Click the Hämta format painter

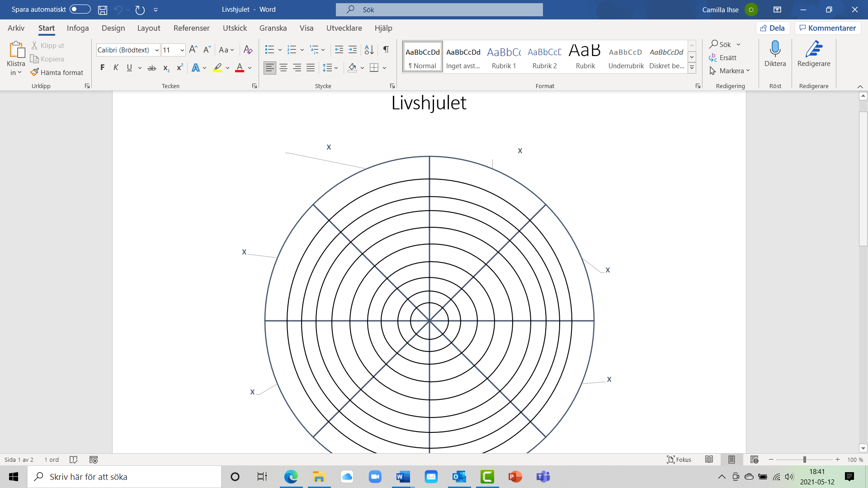click(57, 72)
